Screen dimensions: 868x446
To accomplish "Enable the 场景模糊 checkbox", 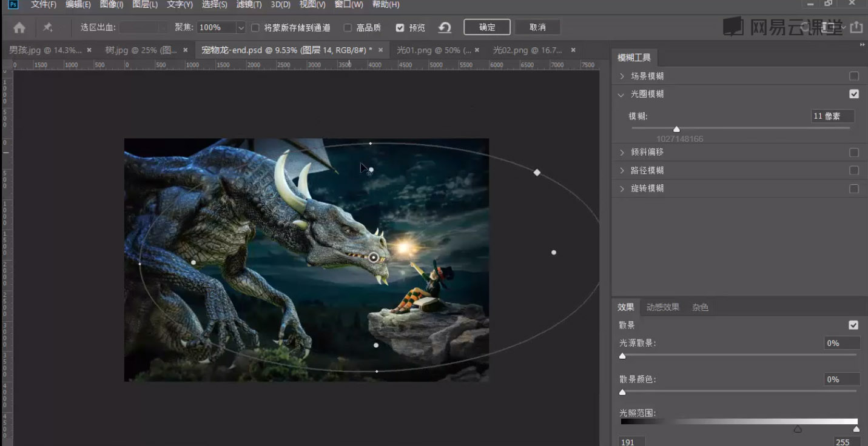I will point(854,76).
